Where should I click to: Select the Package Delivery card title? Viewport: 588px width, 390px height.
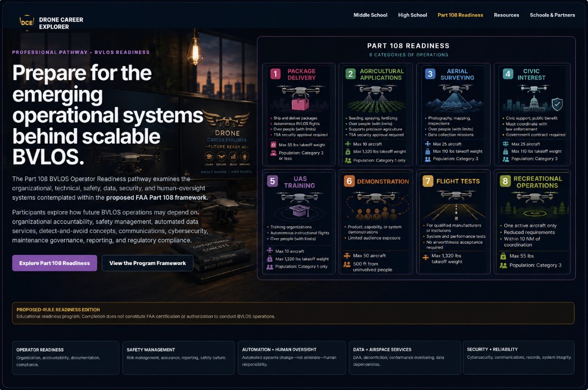coord(302,74)
